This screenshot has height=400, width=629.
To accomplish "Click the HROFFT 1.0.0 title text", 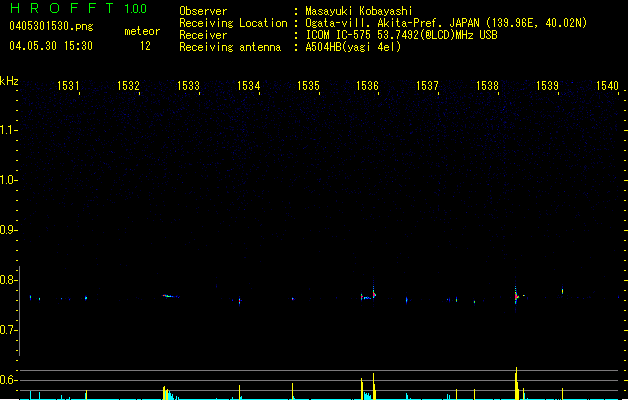I will click(79, 8).
